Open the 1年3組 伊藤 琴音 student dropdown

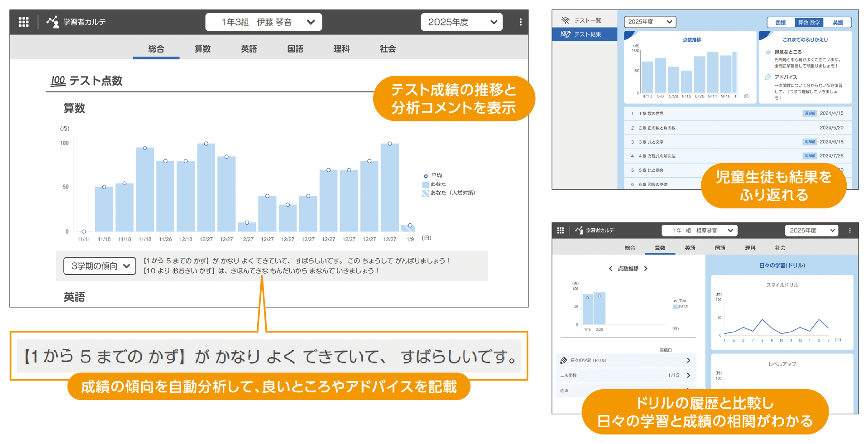coord(264,22)
